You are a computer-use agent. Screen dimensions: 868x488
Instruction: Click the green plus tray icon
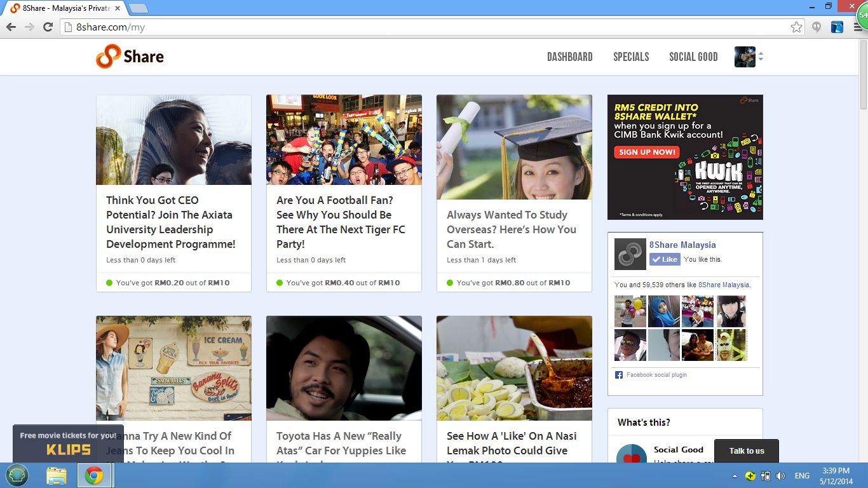(750, 476)
